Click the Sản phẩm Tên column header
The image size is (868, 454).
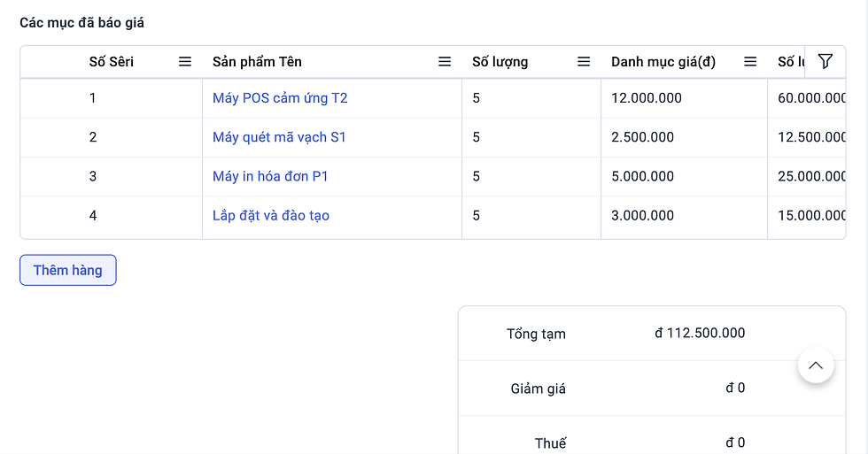[x=257, y=61]
